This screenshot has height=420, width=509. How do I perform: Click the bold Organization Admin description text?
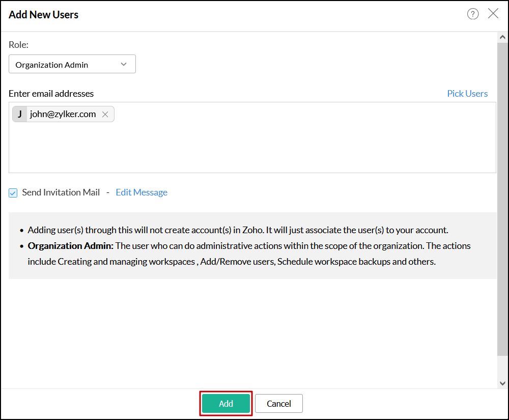tap(70, 246)
